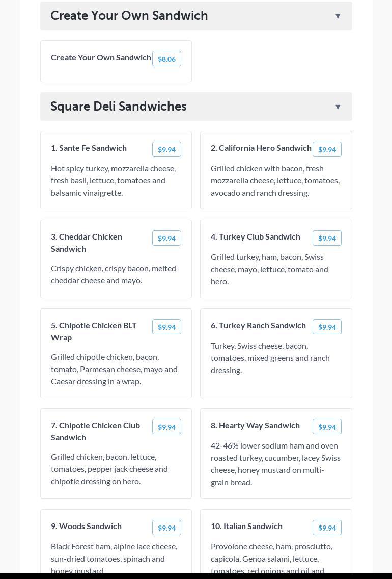Open the Create Your Own Sandwich item
Viewport: 392px width, 579px height.
[101, 58]
